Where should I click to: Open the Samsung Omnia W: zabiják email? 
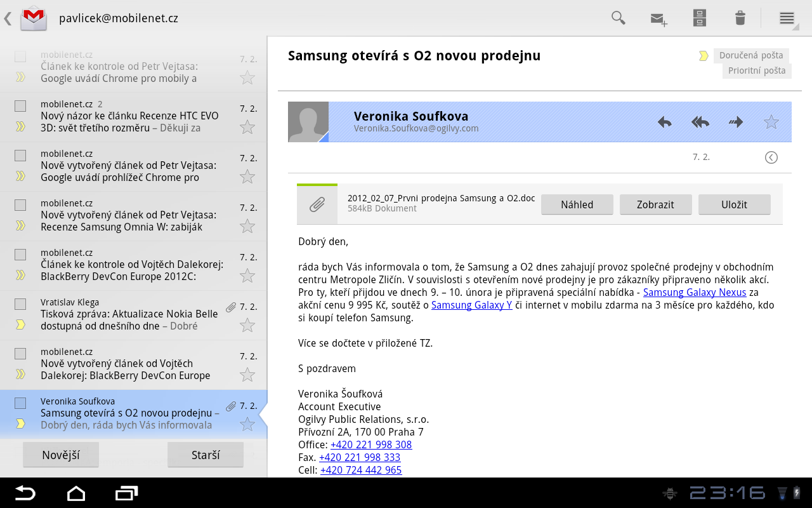pos(133,217)
